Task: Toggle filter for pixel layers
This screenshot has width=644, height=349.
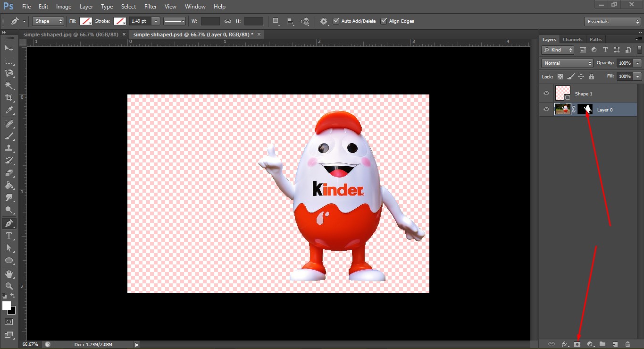Action: pos(583,50)
